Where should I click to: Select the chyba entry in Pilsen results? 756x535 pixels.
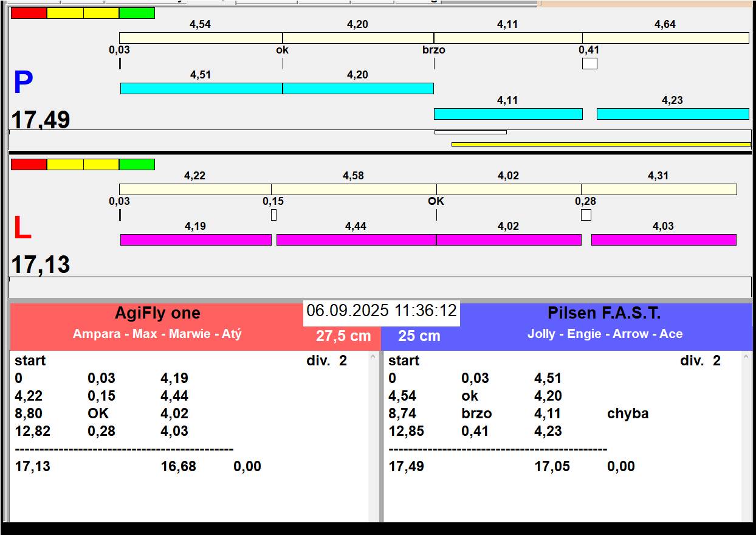(x=628, y=413)
